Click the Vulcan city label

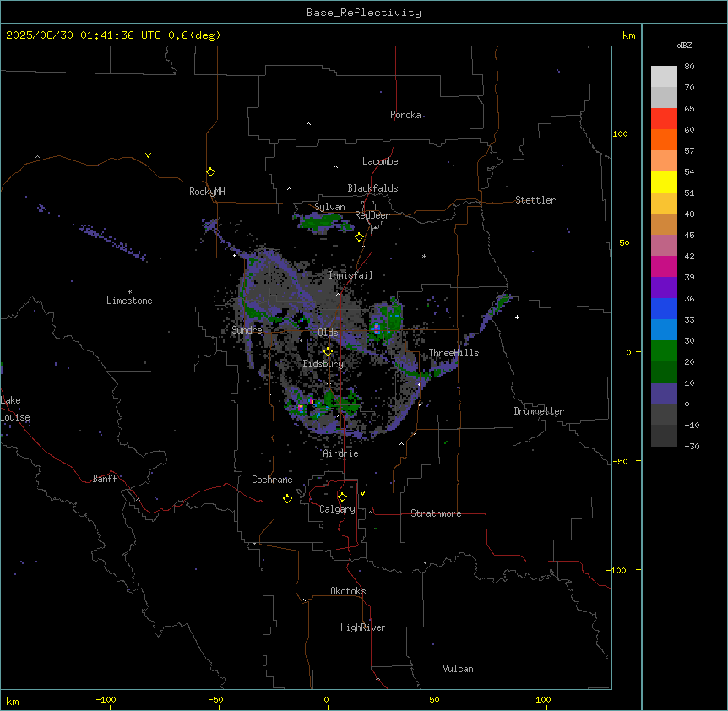pos(459,669)
